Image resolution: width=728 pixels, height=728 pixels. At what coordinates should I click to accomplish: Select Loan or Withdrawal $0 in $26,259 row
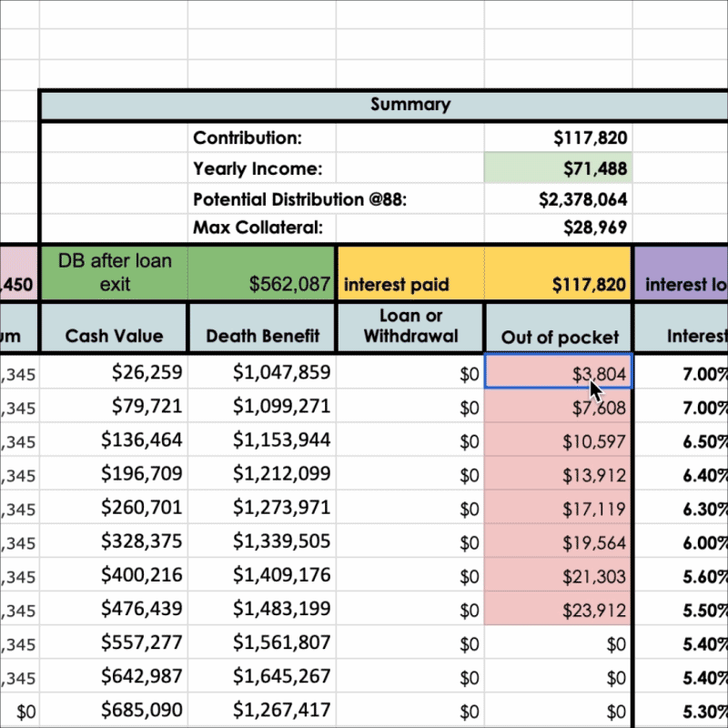(410, 372)
